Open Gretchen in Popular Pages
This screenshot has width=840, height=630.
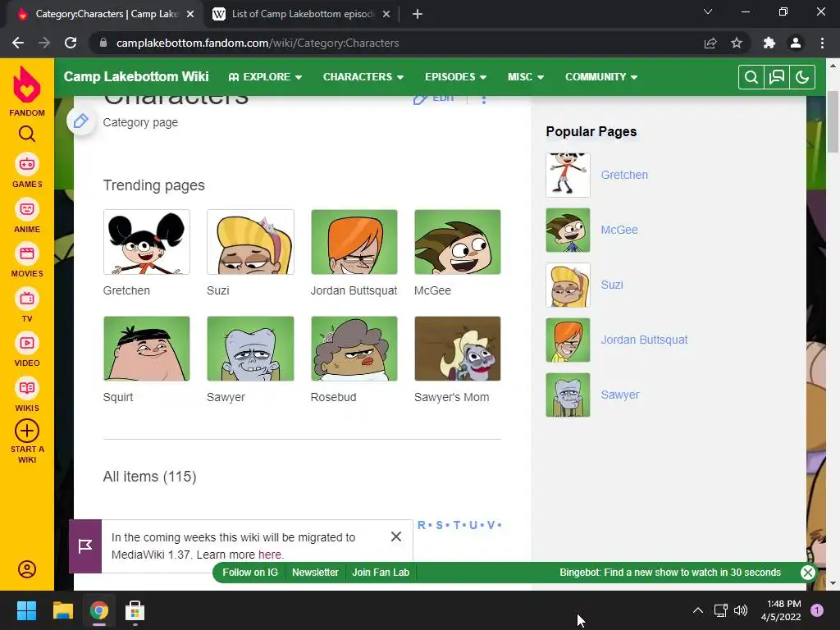(624, 175)
